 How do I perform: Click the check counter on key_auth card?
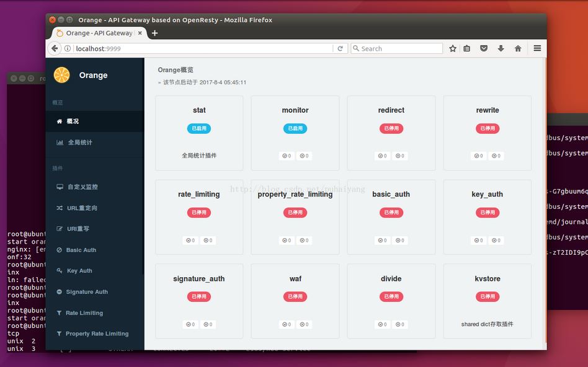tap(478, 241)
